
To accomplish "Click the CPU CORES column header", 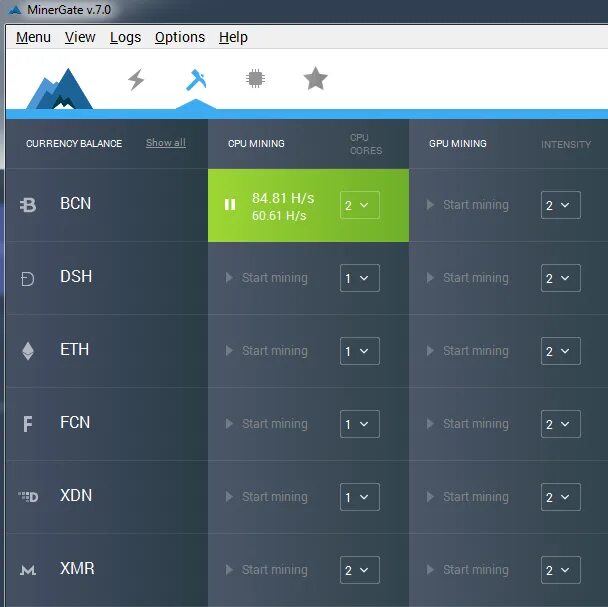I will coord(366,144).
